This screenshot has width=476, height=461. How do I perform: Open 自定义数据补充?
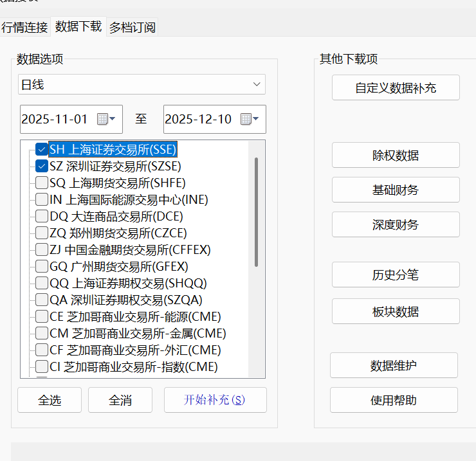pyautogui.click(x=396, y=88)
